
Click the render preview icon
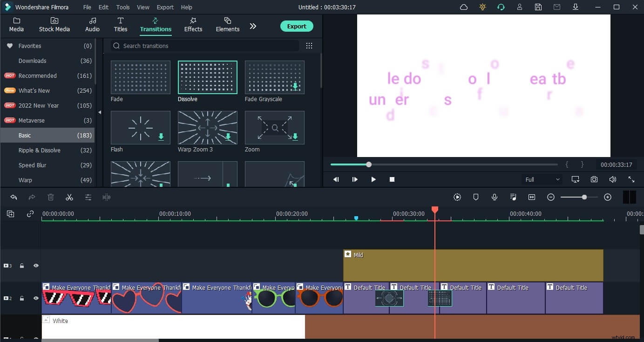coord(457,197)
